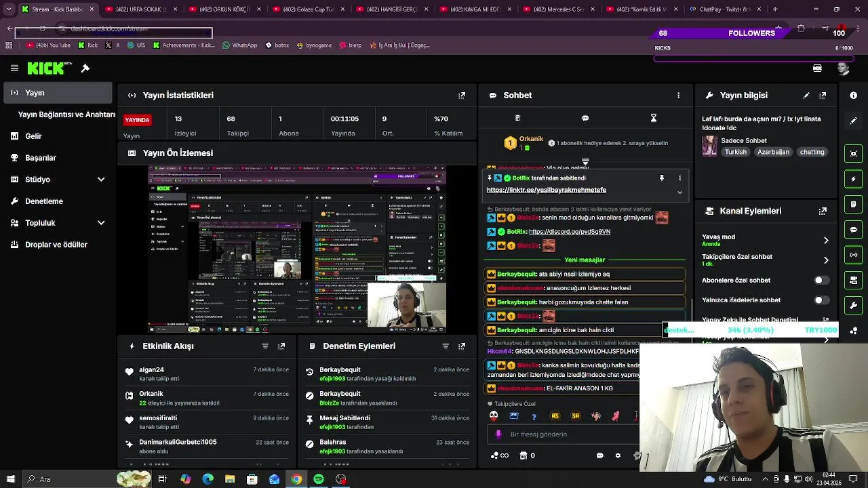Click the capture frame icon in right sidebar

pos(854,153)
